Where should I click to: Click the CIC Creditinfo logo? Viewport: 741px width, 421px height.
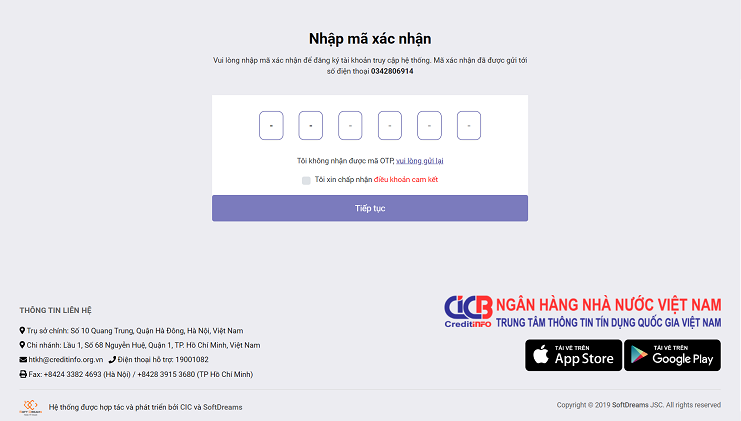tap(468, 311)
